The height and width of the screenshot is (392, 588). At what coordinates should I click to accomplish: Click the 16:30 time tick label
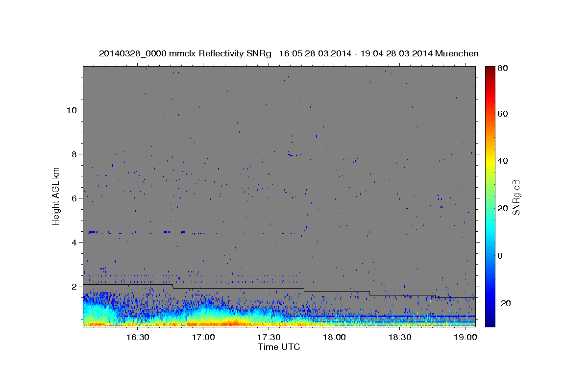pos(138,338)
